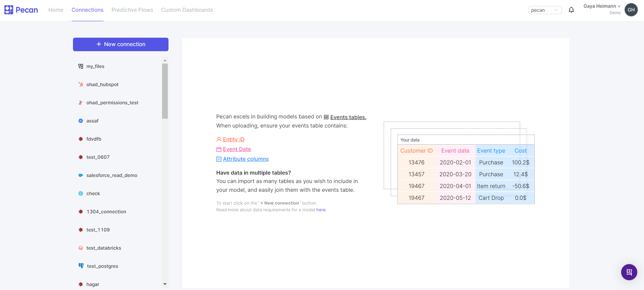This screenshot has height=290, width=644.
Task: Open the test_1109 connection
Action: 98,230
